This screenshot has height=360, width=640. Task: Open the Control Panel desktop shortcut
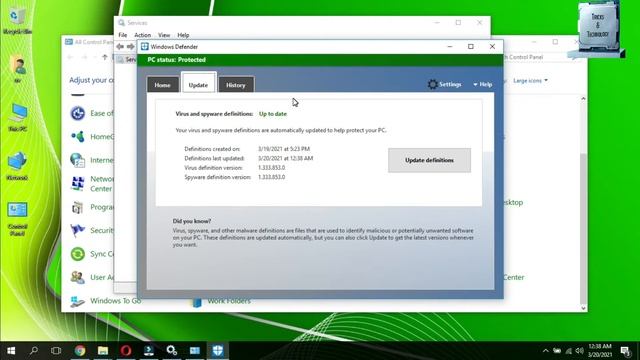click(18, 219)
